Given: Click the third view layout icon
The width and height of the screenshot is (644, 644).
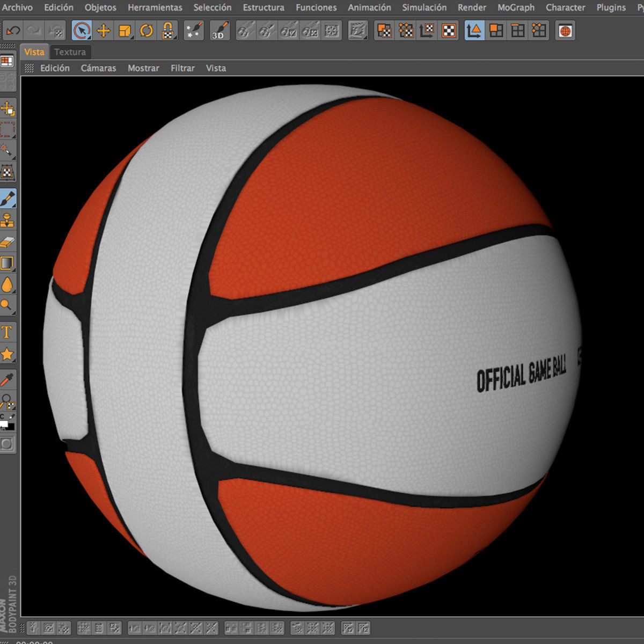Looking at the screenshot, I should pos(517,31).
